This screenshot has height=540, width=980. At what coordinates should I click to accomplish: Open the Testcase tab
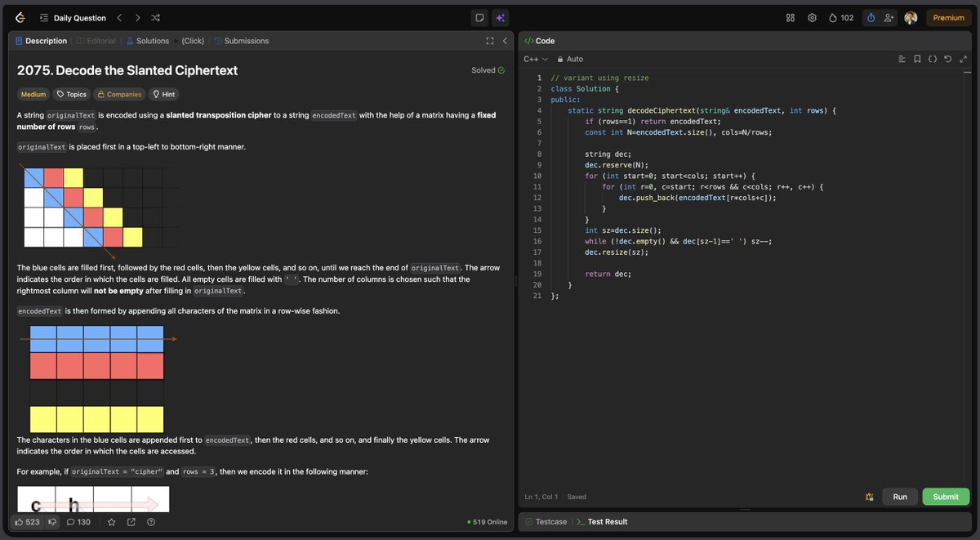(546, 522)
